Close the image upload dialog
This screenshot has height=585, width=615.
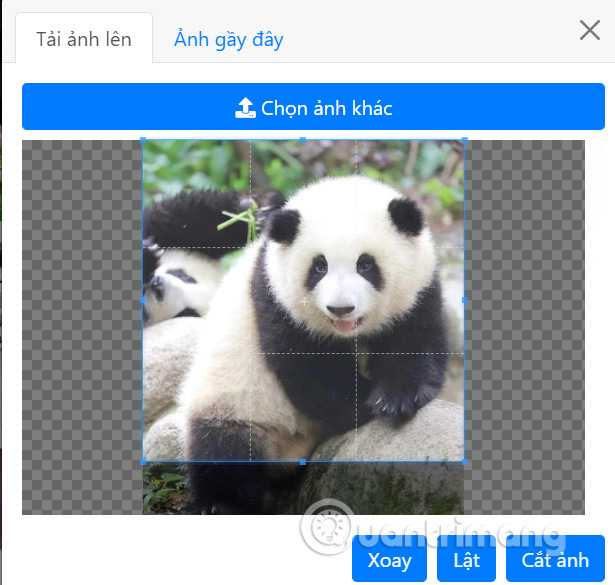point(590,30)
